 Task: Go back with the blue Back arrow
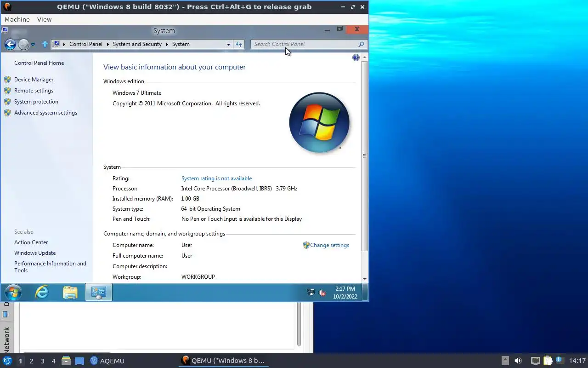tap(10, 44)
